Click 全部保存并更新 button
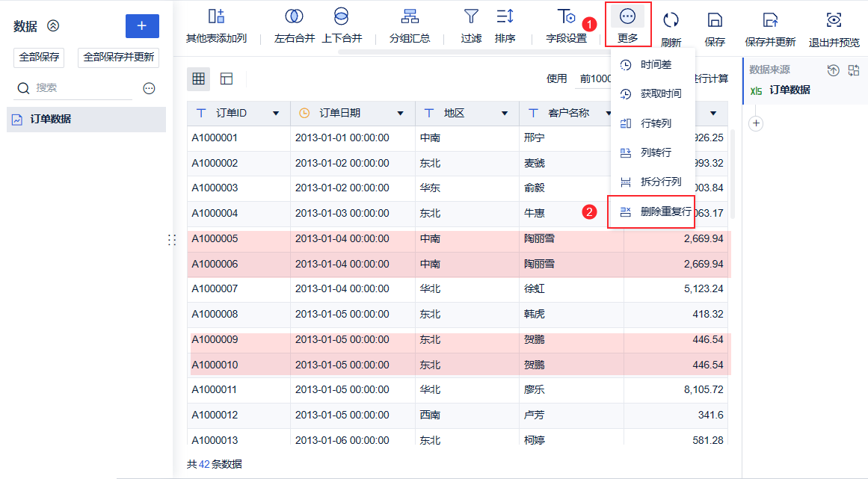This screenshot has width=868, height=479. (118, 58)
